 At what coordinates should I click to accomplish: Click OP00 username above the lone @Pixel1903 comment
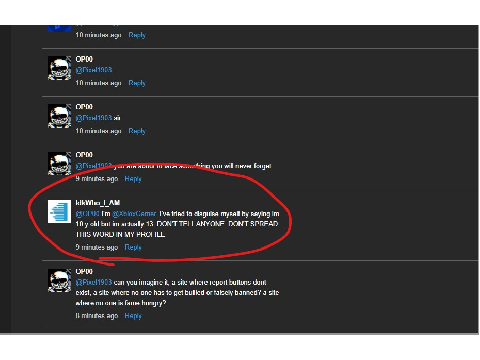pos(84,59)
